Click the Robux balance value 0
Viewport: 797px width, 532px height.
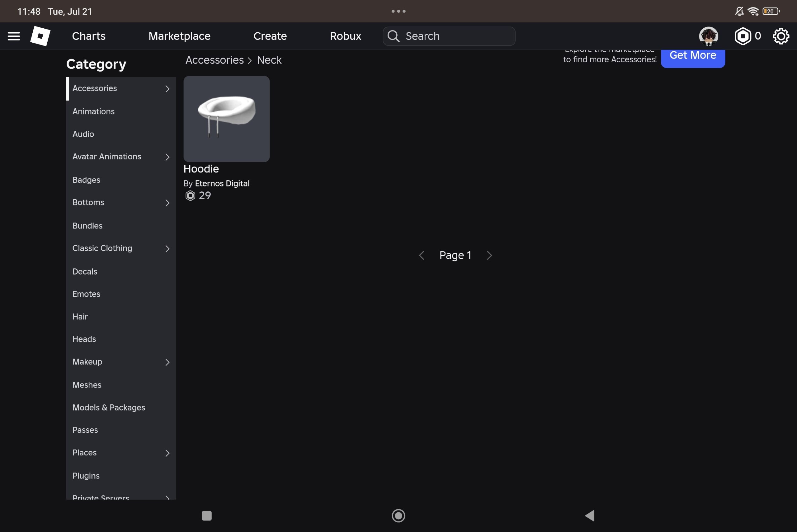click(x=758, y=36)
